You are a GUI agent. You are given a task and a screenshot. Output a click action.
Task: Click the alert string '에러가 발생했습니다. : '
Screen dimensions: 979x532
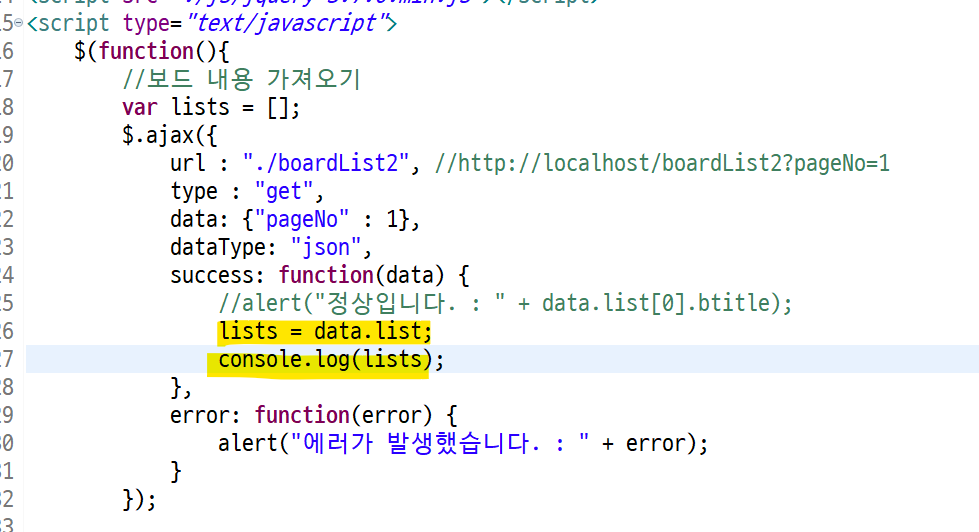pos(440,443)
